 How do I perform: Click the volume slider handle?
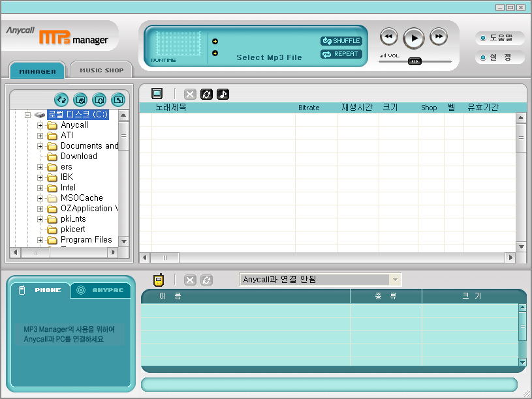click(x=415, y=61)
